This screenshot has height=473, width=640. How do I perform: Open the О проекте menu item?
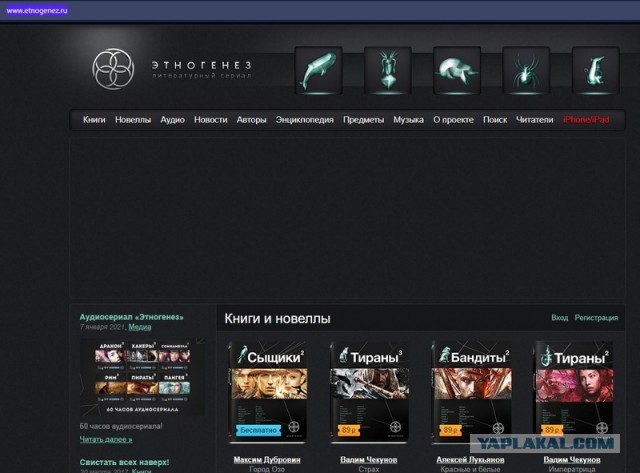click(453, 120)
